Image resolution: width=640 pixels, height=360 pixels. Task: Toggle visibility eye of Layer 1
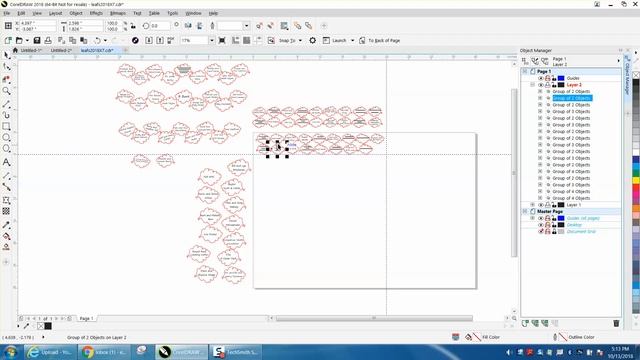point(540,205)
